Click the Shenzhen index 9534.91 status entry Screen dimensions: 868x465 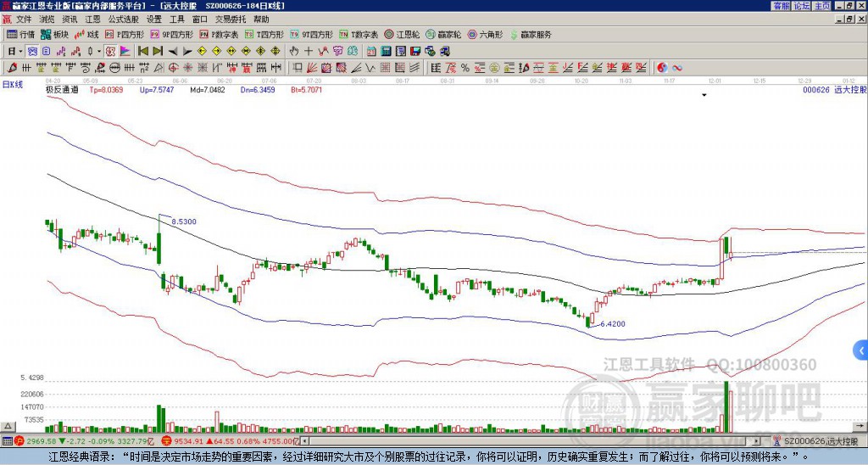click(x=231, y=441)
